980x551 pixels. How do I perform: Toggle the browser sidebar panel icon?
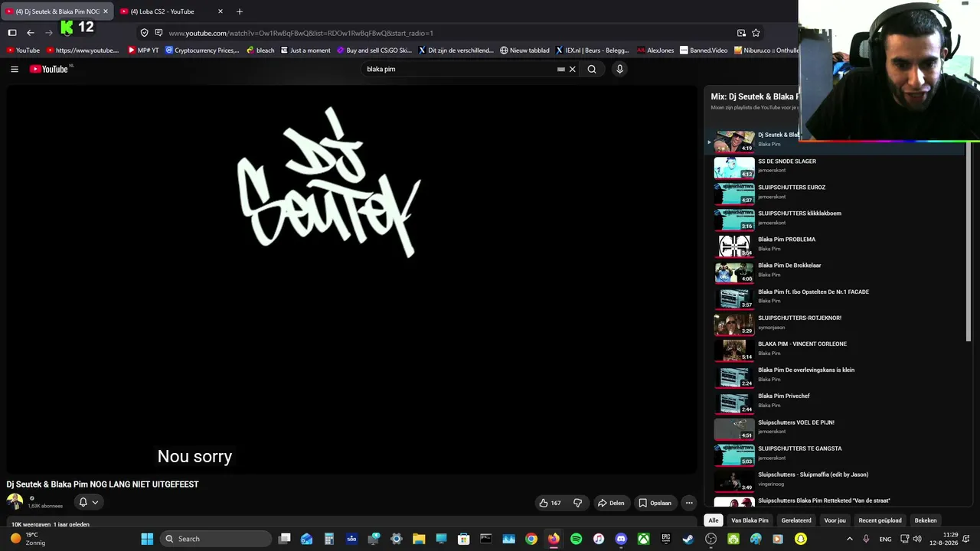[12, 33]
